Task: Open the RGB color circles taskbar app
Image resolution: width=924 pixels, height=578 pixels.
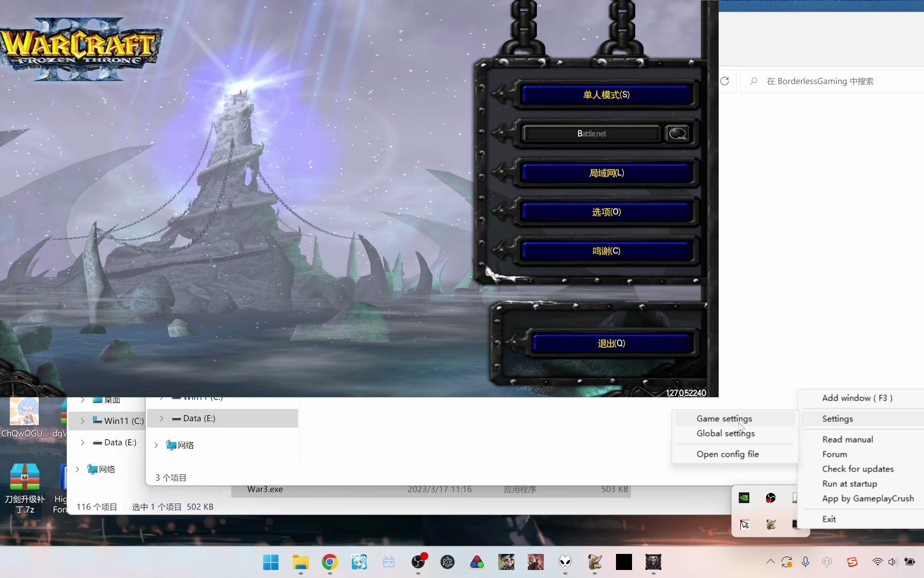Action: (477, 562)
